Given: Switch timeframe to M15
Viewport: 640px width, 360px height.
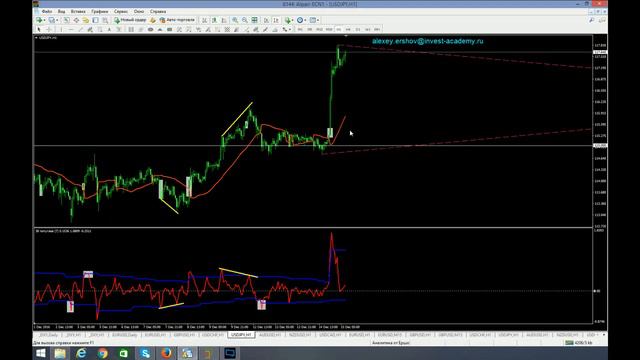Looking at the screenshot, I should coord(319,29).
